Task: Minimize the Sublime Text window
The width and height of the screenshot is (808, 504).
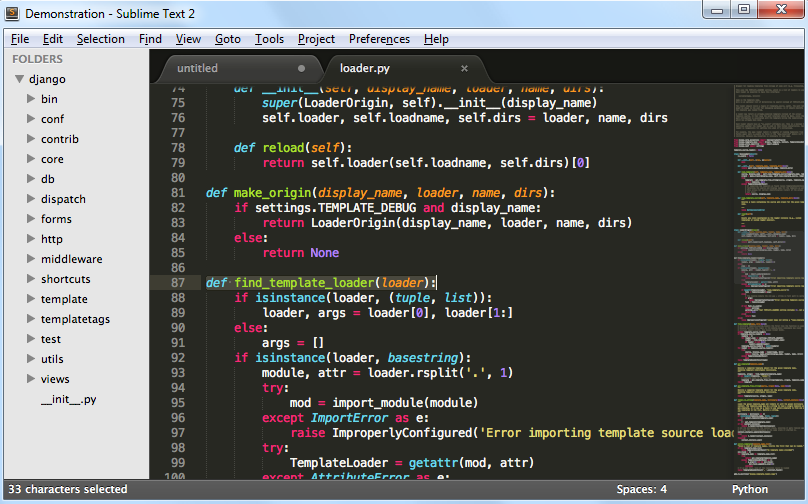Action: click(717, 10)
